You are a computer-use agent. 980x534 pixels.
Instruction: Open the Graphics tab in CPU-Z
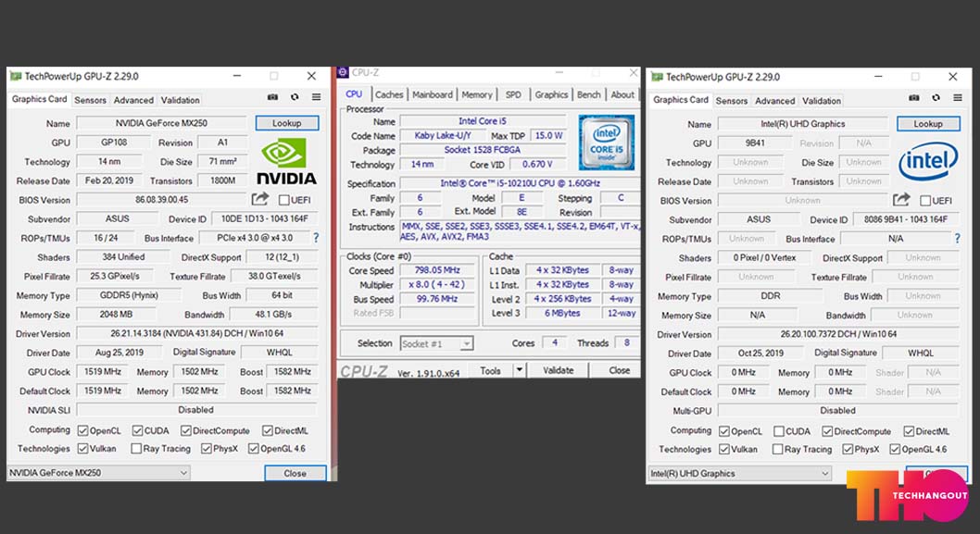click(551, 94)
